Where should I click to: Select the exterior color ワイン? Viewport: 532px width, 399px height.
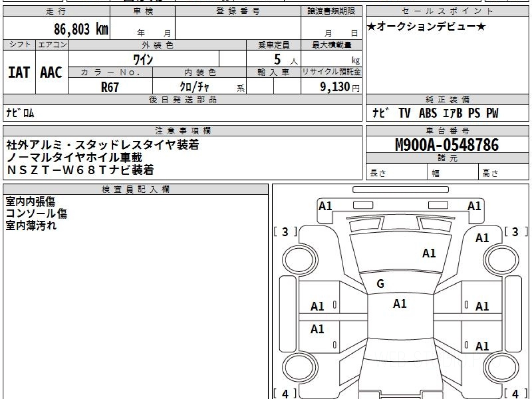tap(144, 59)
